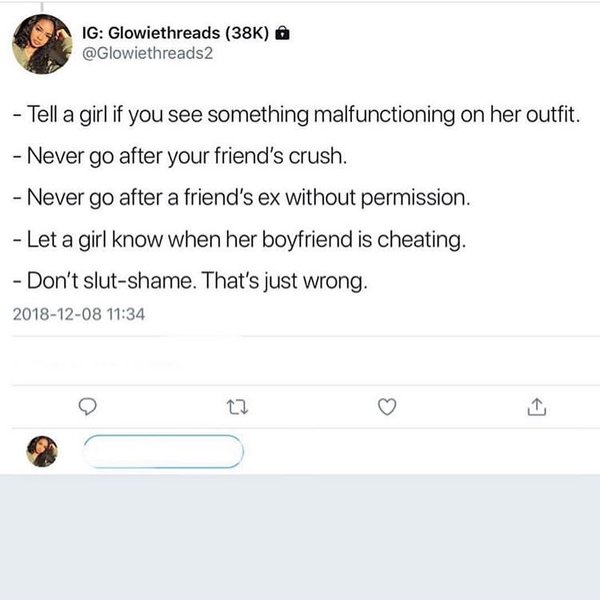Click the blank stats row under the timestamp
This screenshot has height=600, width=600.
click(x=300, y=360)
